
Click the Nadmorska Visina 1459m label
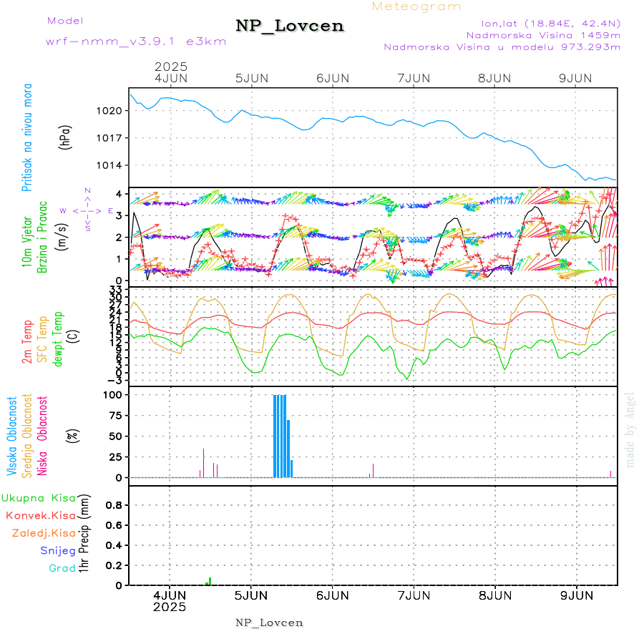click(543, 34)
